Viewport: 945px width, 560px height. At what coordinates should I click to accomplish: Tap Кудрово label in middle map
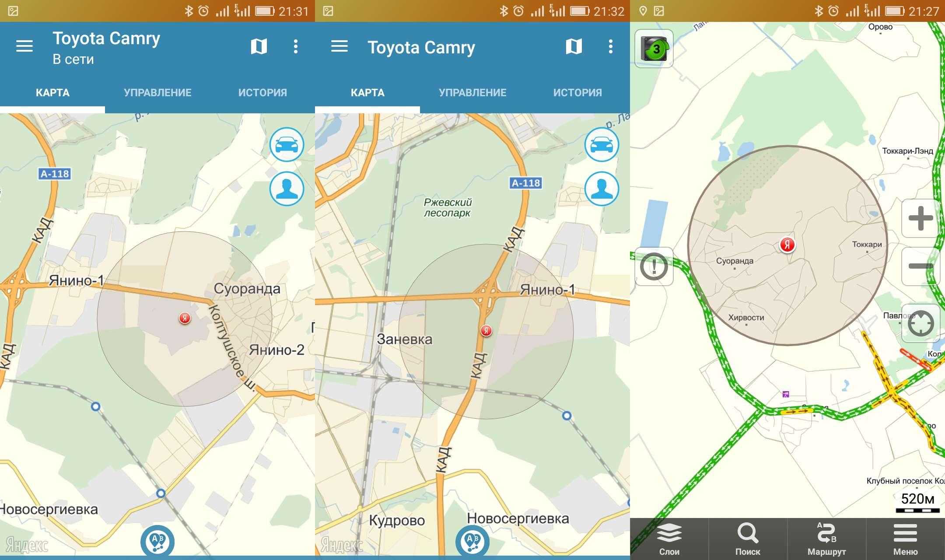click(397, 521)
